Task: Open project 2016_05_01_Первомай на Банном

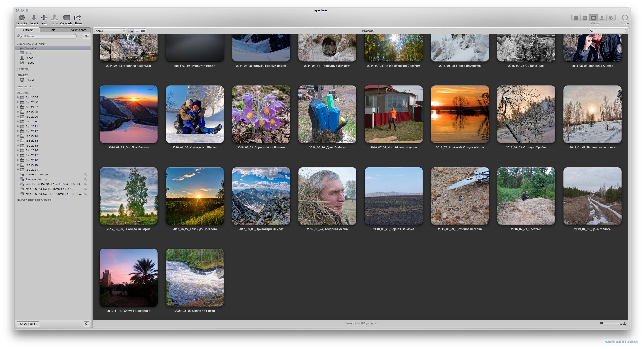Action: tap(261, 114)
